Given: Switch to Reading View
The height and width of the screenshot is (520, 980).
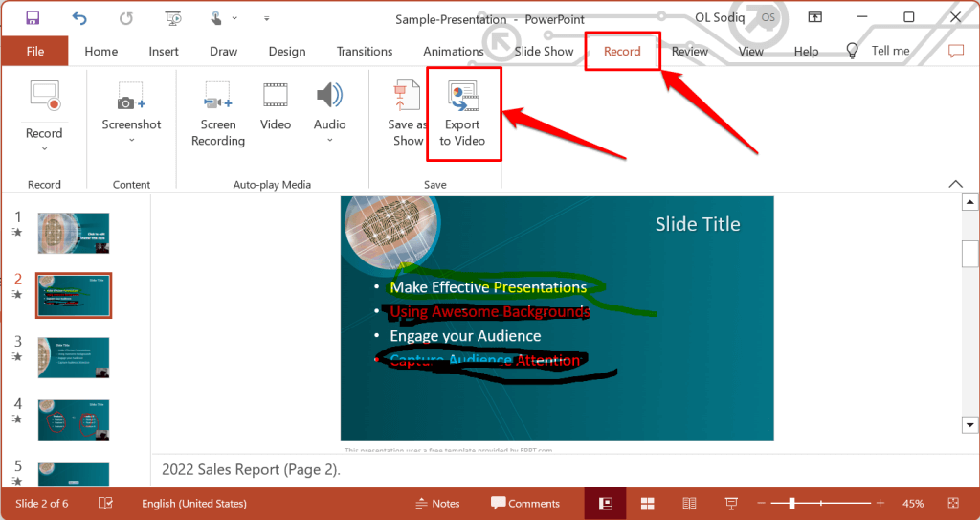Looking at the screenshot, I should (689, 504).
